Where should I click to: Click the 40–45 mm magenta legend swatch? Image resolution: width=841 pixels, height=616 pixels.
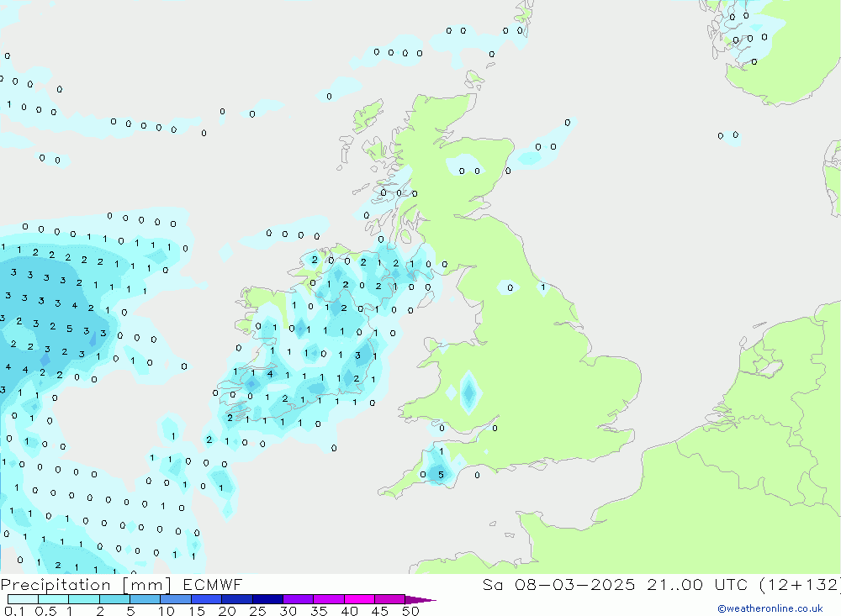pos(359,599)
